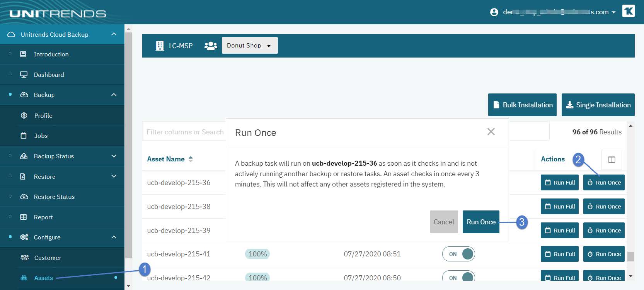Click the LC-MSP building icon

click(x=160, y=46)
